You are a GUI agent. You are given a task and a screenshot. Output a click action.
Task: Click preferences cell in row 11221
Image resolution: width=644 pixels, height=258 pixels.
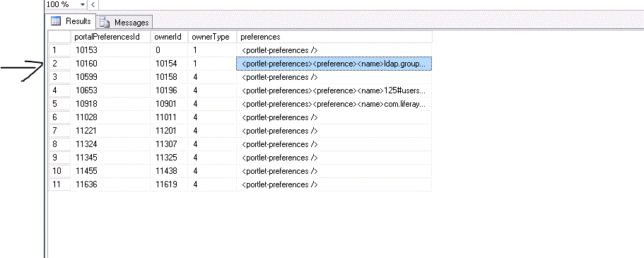point(334,131)
